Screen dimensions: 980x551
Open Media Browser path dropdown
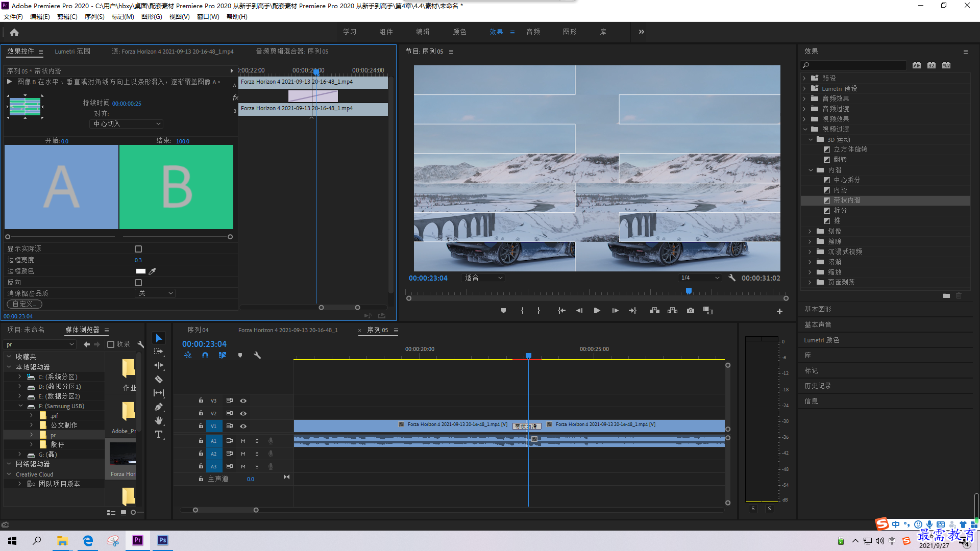coord(40,345)
